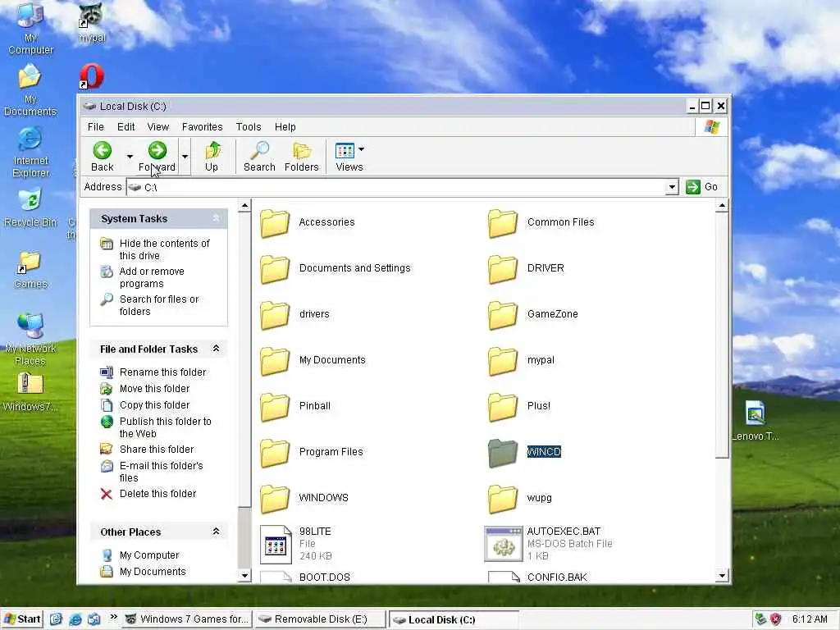Select the Accessories folder icon
The image size is (840, 630).
click(275, 223)
